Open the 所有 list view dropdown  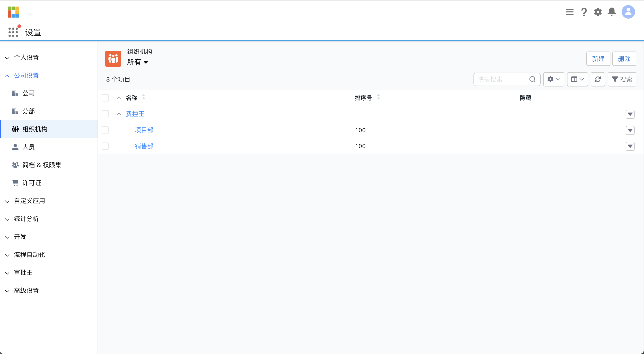138,62
